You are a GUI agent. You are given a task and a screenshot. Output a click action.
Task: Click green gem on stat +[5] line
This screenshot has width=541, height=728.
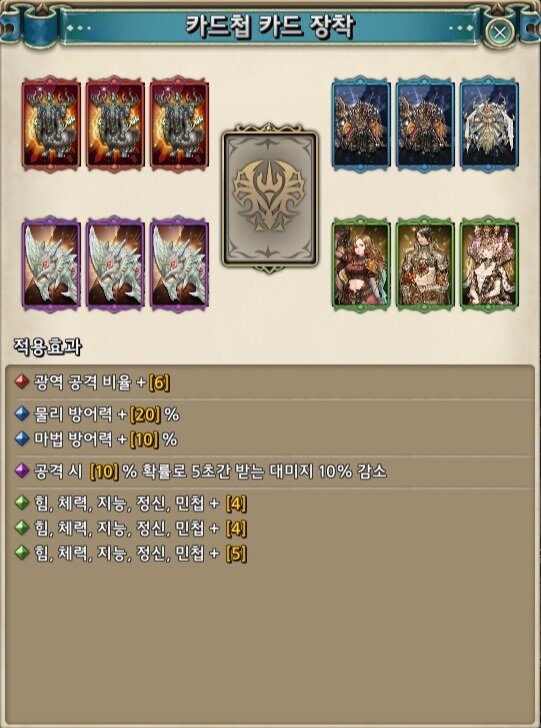point(21,554)
